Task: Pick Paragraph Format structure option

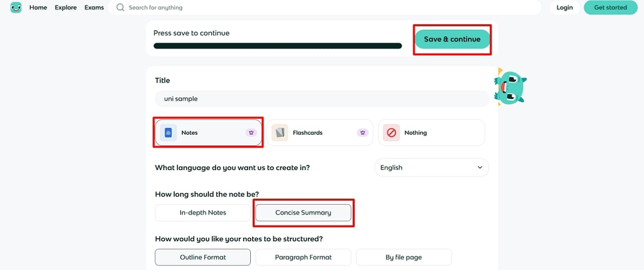Action: (303, 257)
